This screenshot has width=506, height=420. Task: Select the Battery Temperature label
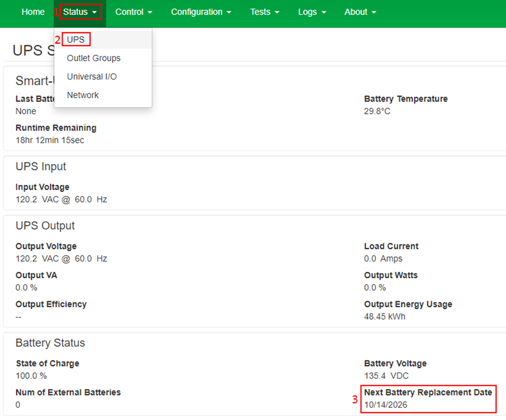[x=406, y=99]
